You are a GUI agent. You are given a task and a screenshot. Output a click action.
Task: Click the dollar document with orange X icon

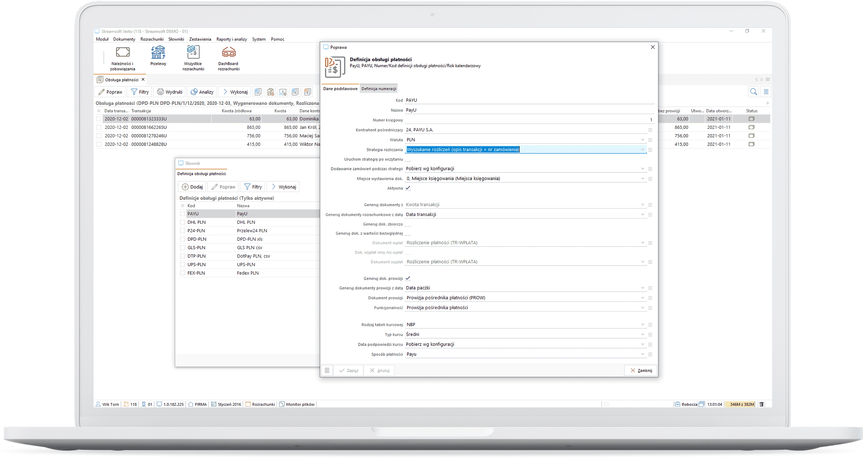pyautogui.click(x=308, y=92)
